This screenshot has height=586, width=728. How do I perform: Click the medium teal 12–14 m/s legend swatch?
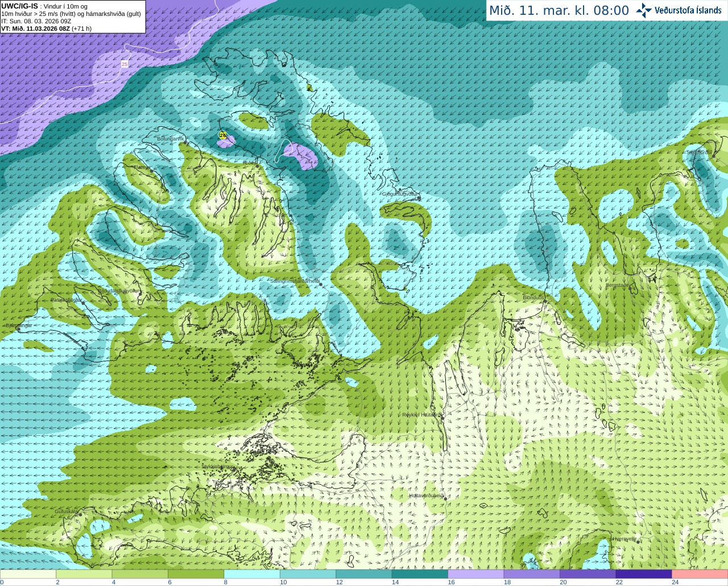tap(364, 574)
